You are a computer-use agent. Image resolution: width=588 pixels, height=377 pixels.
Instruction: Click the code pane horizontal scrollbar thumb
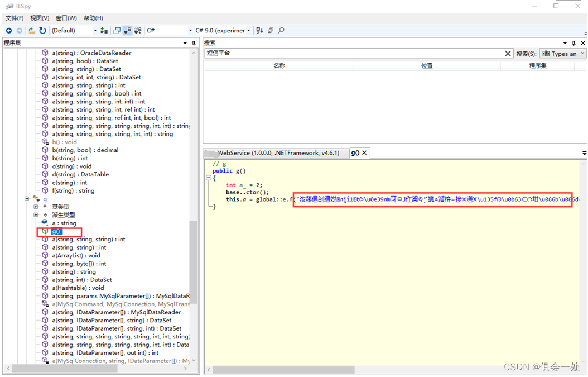click(x=285, y=370)
